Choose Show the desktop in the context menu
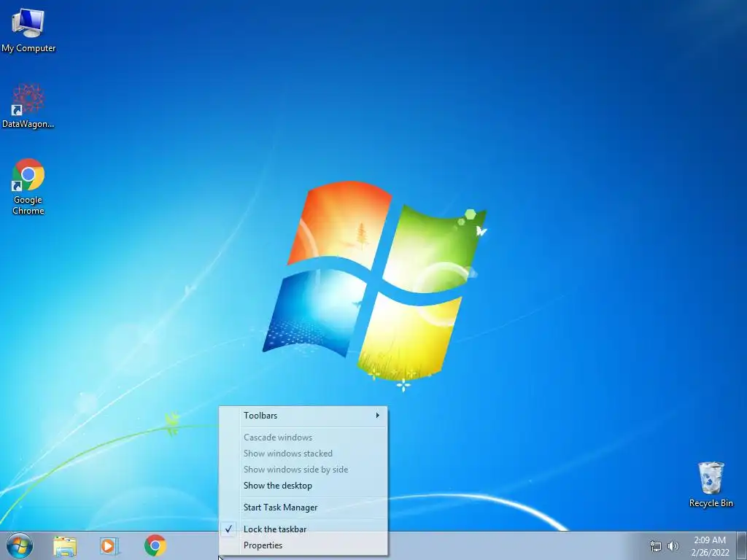Image resolution: width=747 pixels, height=560 pixels. [x=303, y=486]
